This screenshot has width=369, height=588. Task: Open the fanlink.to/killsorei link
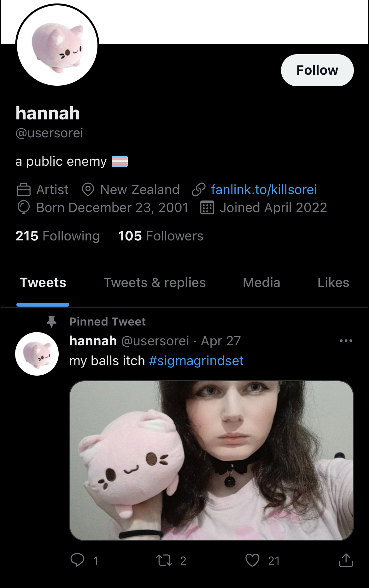point(264,189)
